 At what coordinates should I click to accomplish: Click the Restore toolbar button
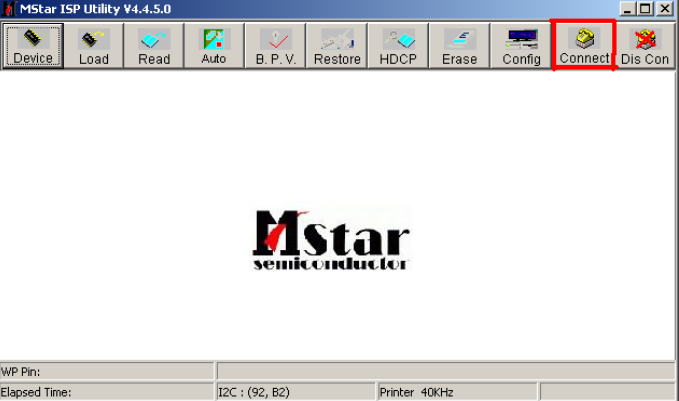337,46
